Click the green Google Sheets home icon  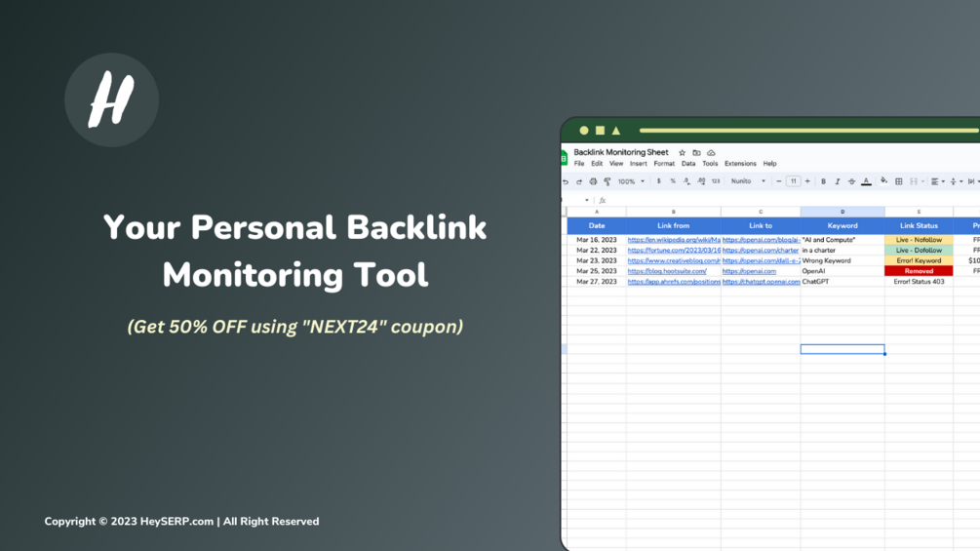pyautogui.click(x=564, y=158)
